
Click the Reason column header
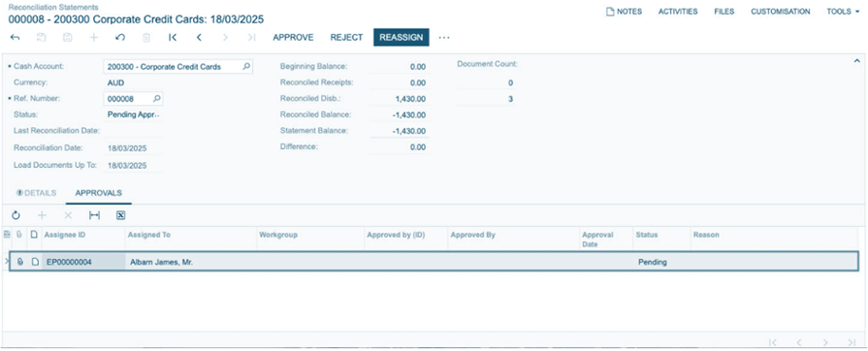pos(774,239)
